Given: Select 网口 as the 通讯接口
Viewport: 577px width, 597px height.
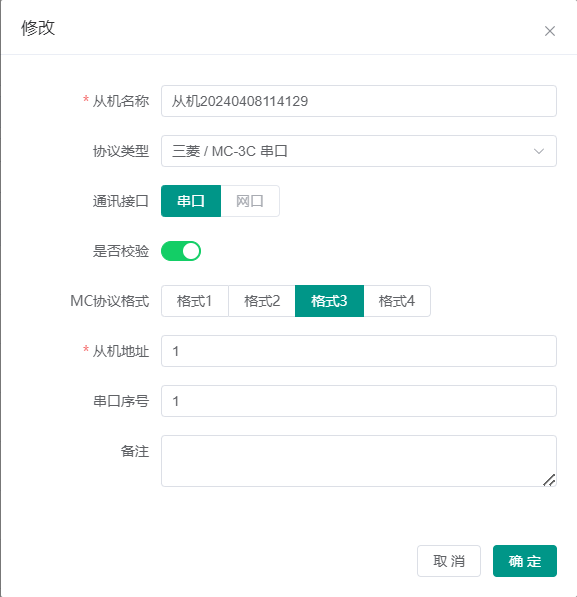Looking at the screenshot, I should [250, 201].
